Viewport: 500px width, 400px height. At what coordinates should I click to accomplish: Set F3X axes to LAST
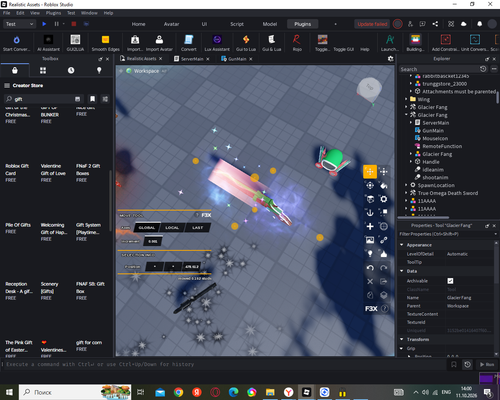(197, 228)
